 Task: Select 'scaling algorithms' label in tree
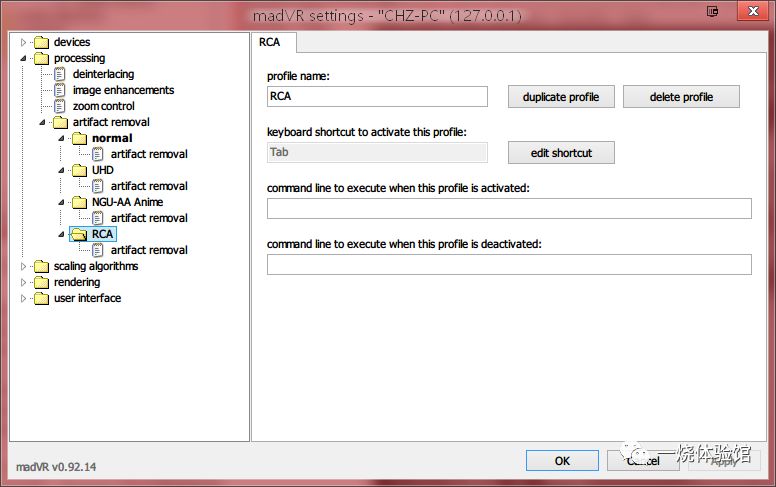click(x=96, y=266)
